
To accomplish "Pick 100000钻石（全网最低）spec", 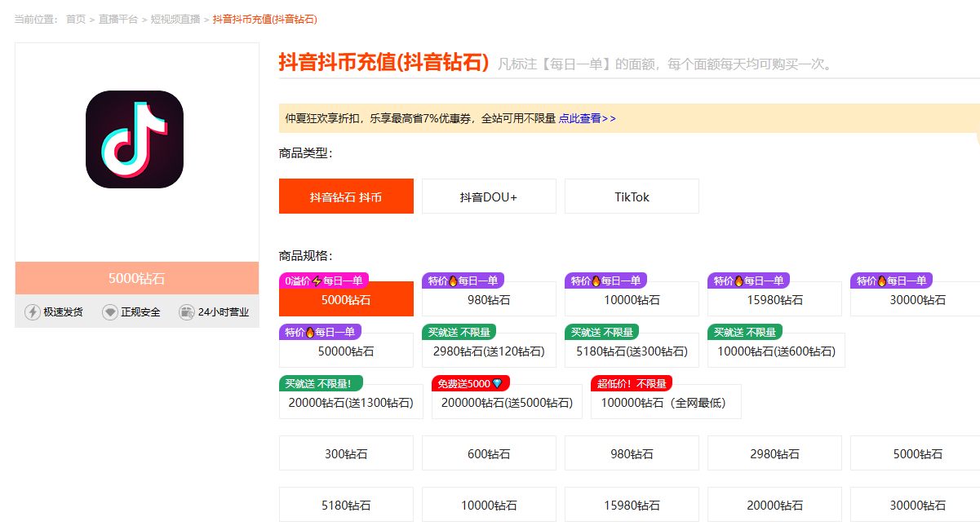I will coord(666,402).
